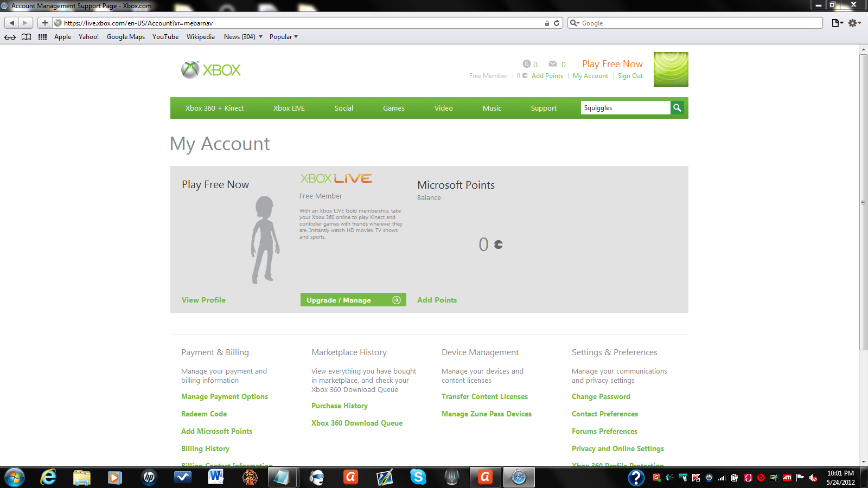Open Purchase History link

(x=340, y=406)
